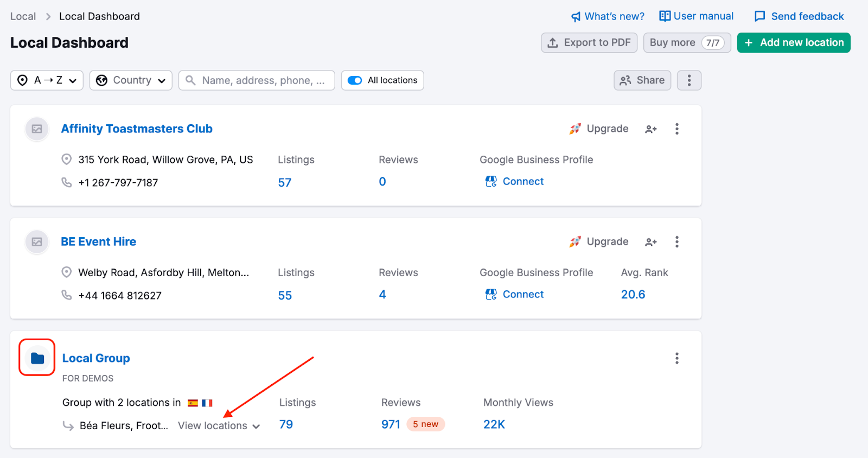Connect Google Business Profile for BE Event Hire
This screenshot has height=458, width=868.
(x=514, y=294)
